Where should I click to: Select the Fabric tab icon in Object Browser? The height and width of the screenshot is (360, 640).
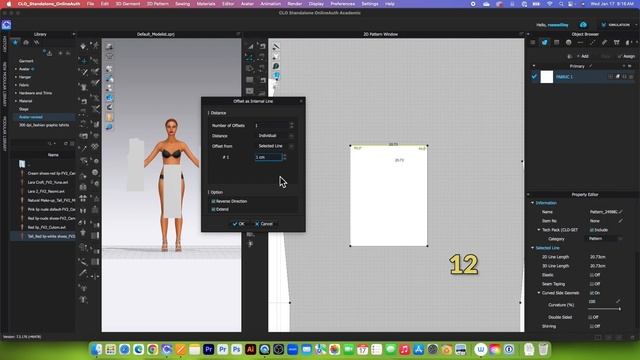pos(544,42)
